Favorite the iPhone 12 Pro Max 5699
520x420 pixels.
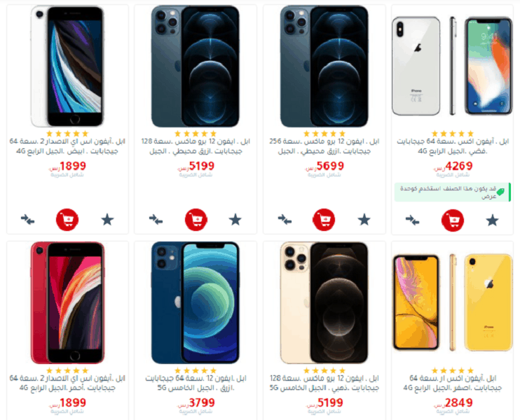[x=364, y=219]
